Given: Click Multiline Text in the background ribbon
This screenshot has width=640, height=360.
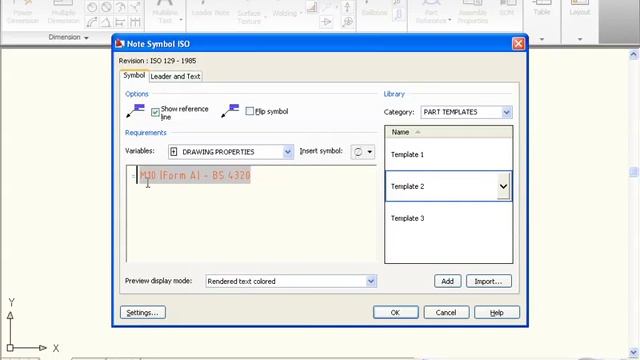Looking at the screenshot, I should tap(165, 12).
